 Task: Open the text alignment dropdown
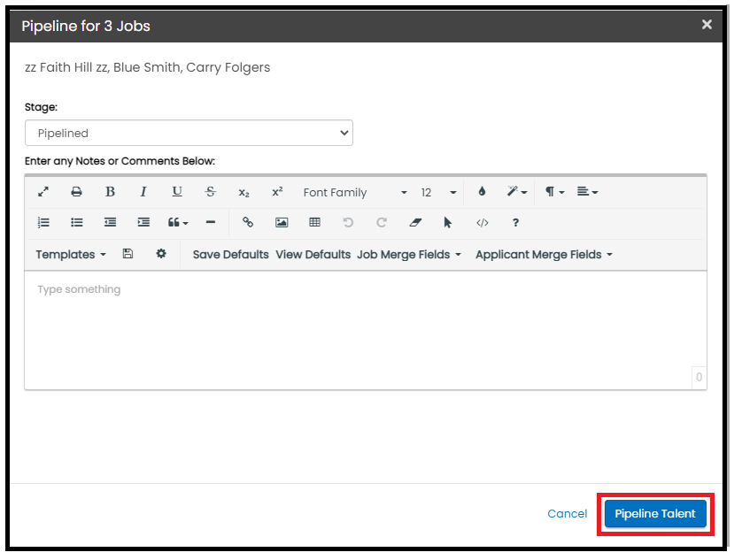(587, 192)
